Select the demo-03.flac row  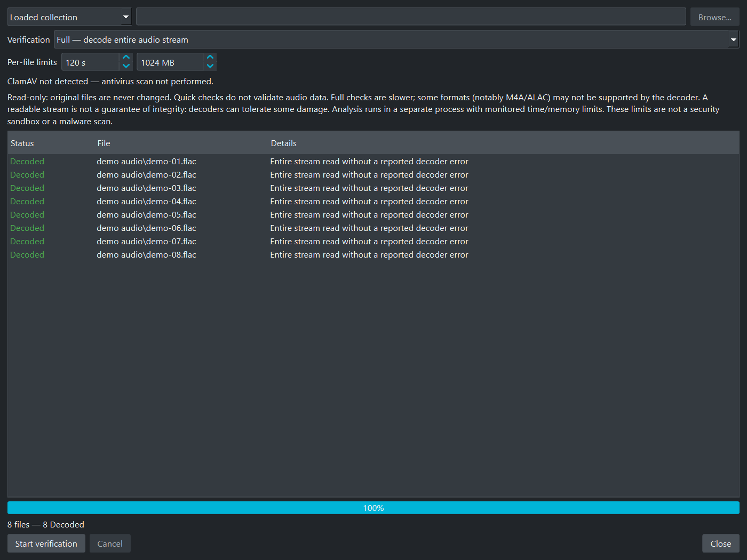click(373, 188)
